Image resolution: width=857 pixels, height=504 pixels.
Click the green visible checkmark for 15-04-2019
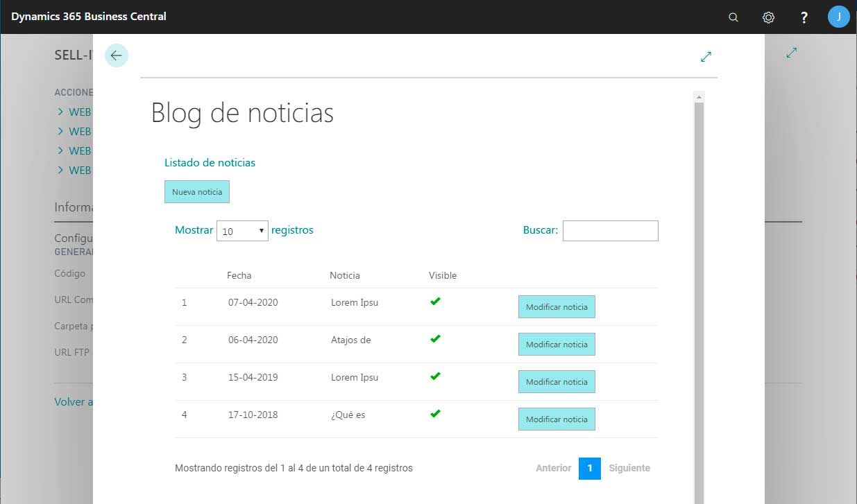(x=435, y=376)
